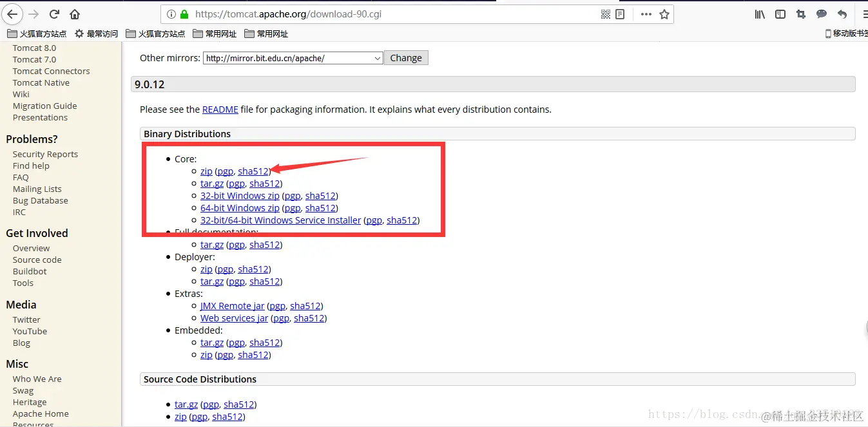Download the Source Code zip link
The image size is (868, 427).
pyautogui.click(x=180, y=417)
